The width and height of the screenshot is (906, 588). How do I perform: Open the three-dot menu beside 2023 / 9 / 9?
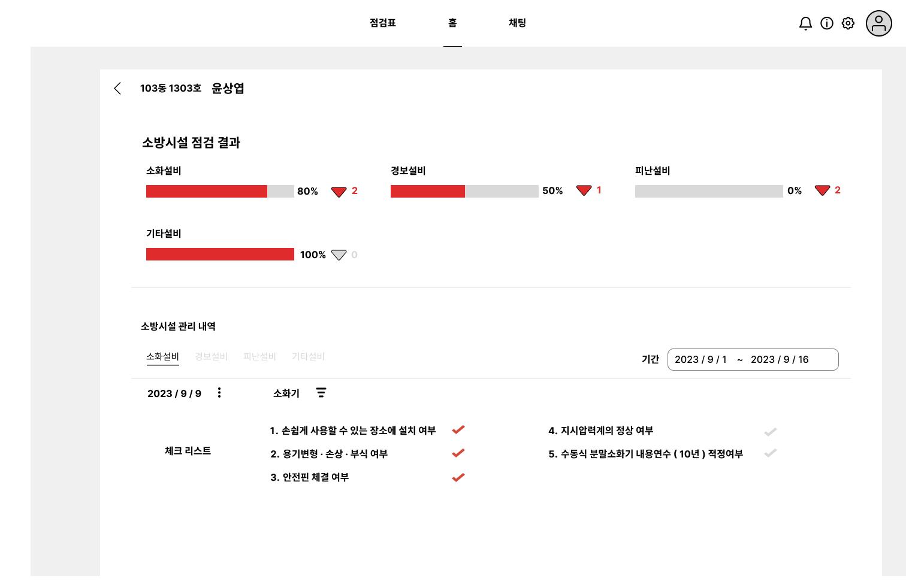click(x=219, y=393)
